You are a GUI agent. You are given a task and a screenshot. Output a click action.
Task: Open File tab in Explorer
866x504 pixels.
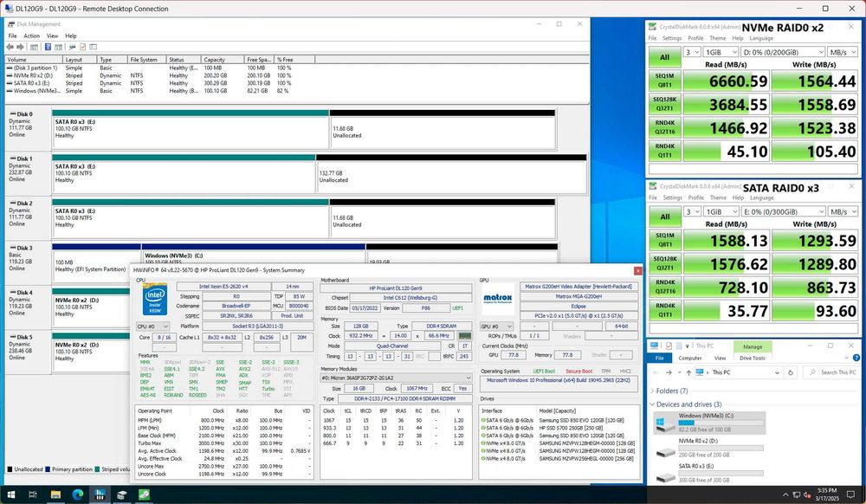pos(659,359)
